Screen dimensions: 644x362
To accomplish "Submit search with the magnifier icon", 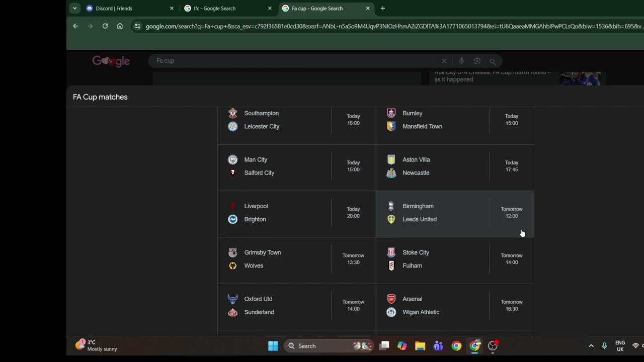I will pos(493,61).
